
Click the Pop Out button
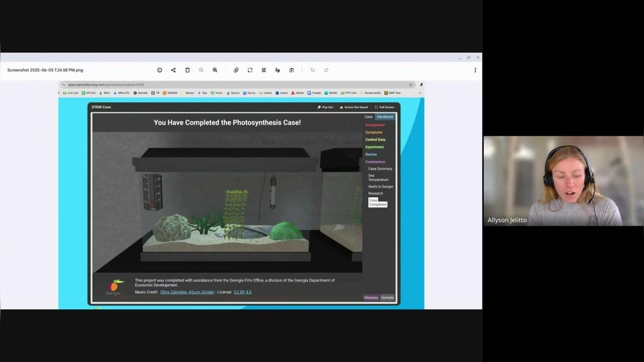(x=325, y=107)
